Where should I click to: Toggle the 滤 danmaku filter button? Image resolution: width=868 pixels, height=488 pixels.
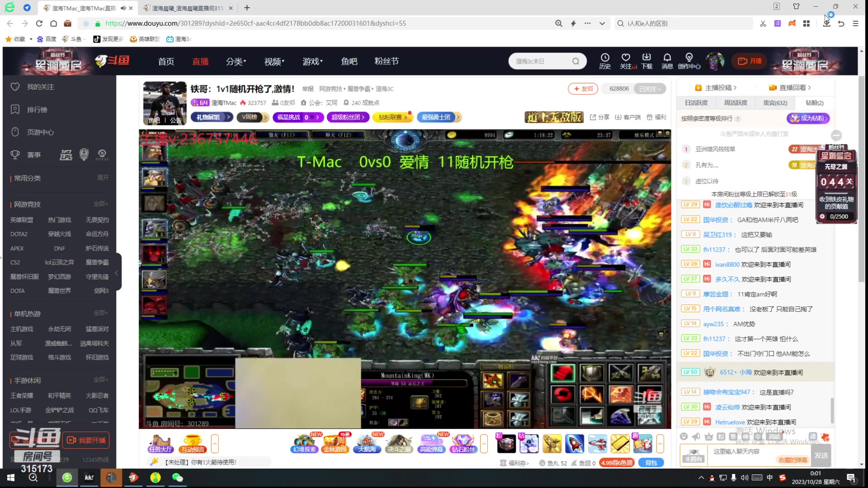tap(812, 436)
